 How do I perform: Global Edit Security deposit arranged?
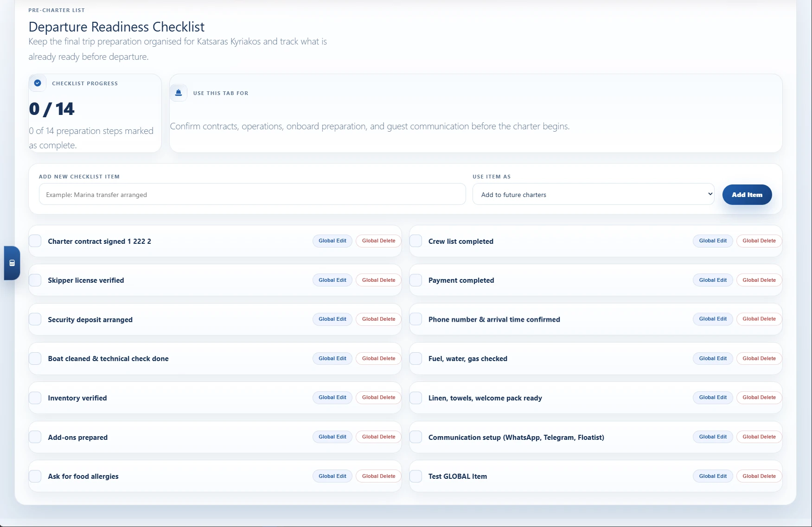click(332, 319)
